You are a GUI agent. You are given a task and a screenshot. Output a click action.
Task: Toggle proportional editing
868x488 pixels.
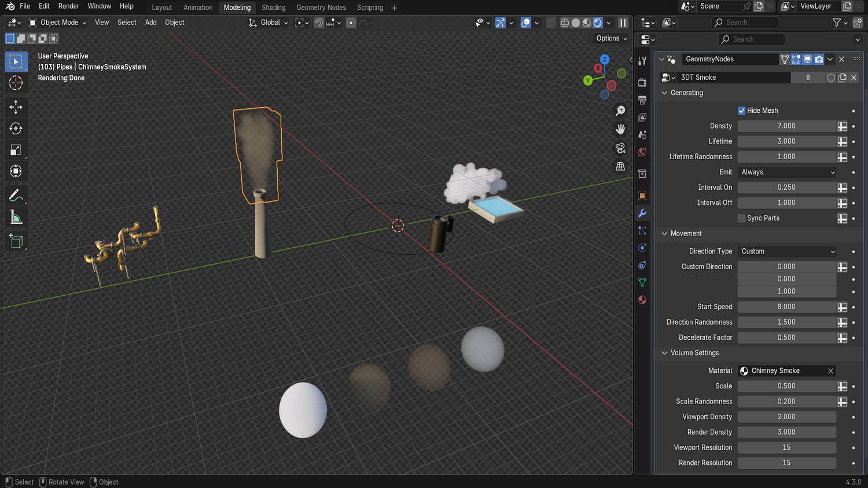click(x=351, y=23)
